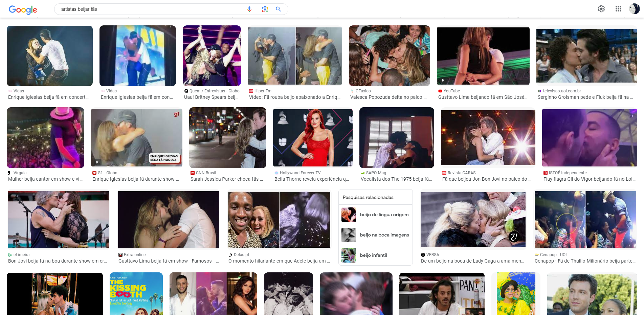The image size is (644, 315).
Task: Play the G1 Globo Enrique Iglesias video
Action: pos(136,138)
